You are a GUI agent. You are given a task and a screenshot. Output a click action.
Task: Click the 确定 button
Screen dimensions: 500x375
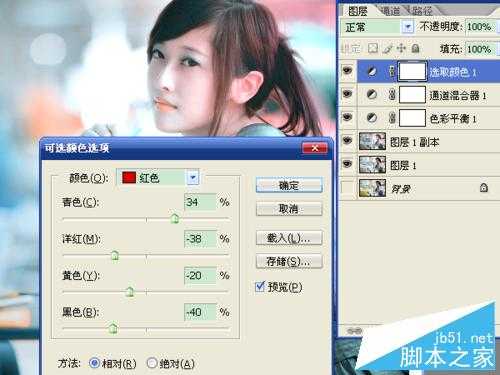[x=289, y=185]
